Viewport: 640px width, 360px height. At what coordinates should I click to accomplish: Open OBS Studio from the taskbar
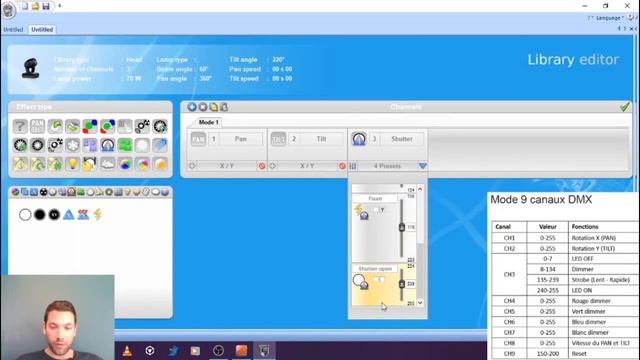coord(218,351)
